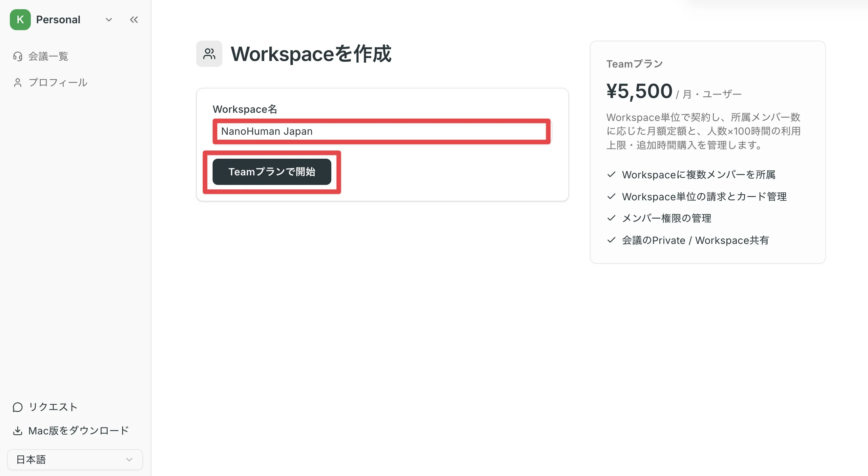
Task: Click the speech bubble icon beside リクエスト
Action: point(17,407)
